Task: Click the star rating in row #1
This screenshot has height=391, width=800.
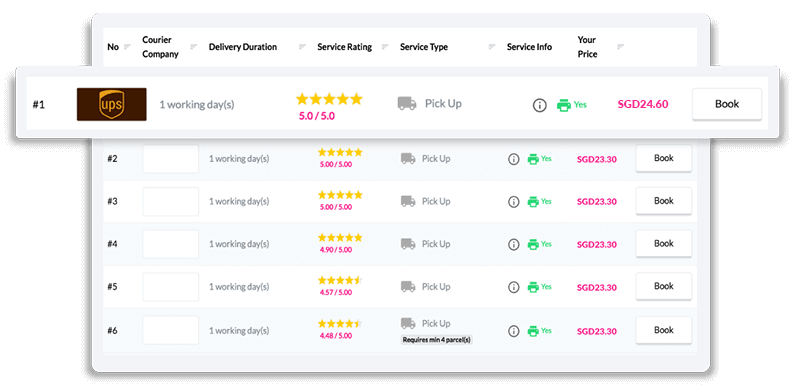Action: point(329,99)
